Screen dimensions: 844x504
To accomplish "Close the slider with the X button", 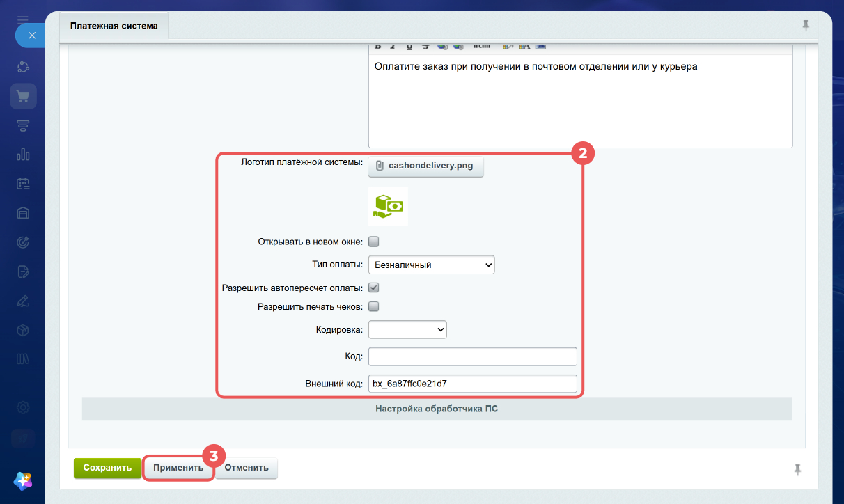I will click(30, 34).
